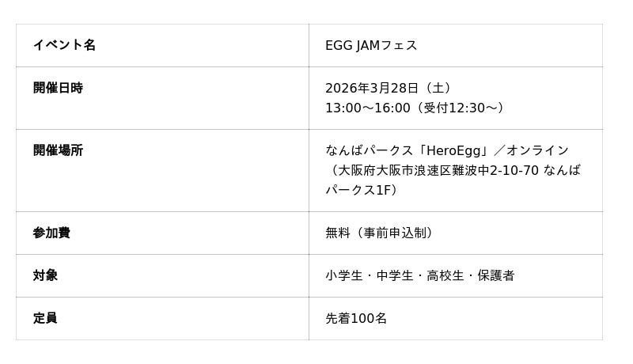633x364 pixels.
Task: Click the パークス1F floor text
Action: click(x=360, y=190)
